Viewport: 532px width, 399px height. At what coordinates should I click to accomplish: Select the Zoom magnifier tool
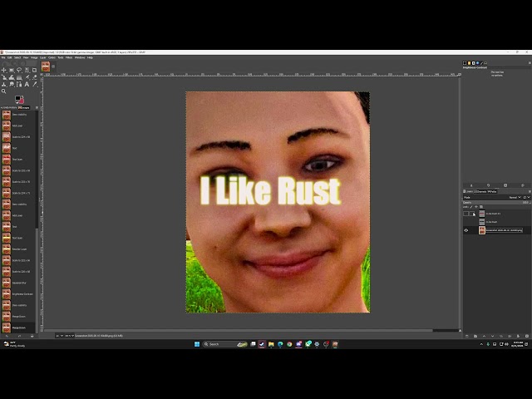(3, 91)
